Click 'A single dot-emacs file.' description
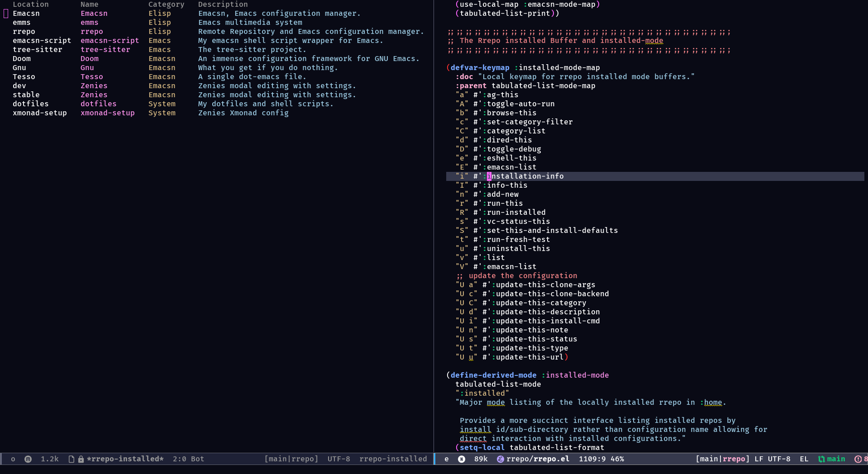Screen dimensions: 868x474 [252, 77]
